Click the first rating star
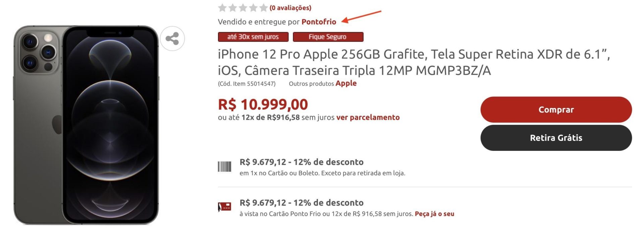The height and width of the screenshot is (229, 644). 222,7
